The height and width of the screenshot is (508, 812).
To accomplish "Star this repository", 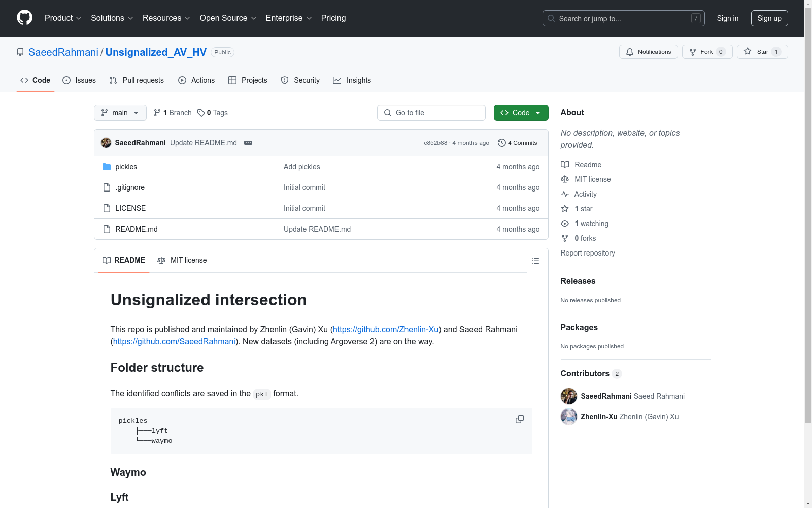I will coord(762,52).
